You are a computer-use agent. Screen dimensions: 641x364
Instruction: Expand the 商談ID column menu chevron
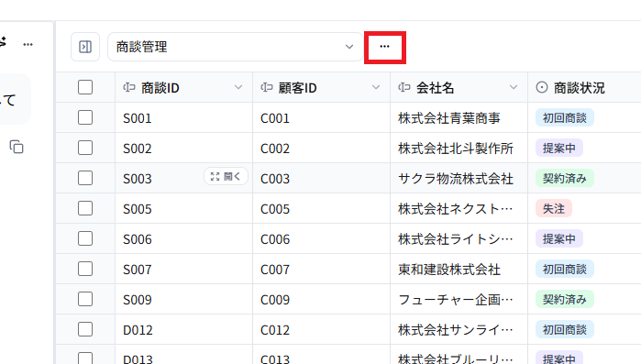[238, 87]
